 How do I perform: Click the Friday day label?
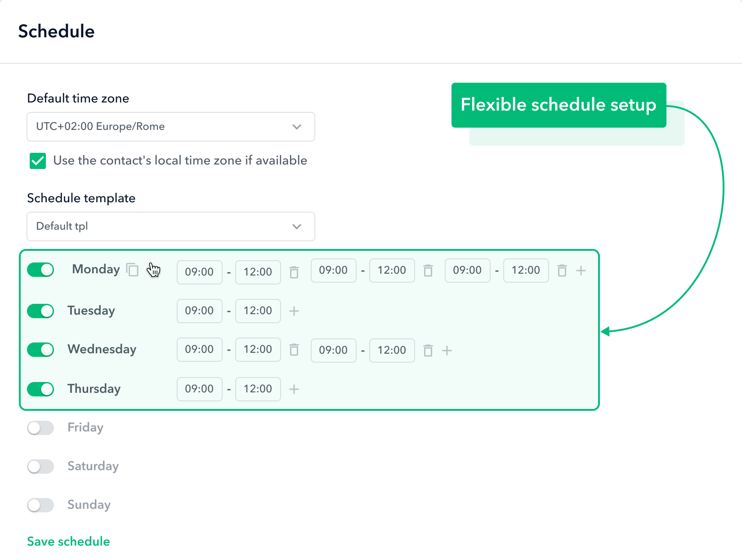(85, 428)
